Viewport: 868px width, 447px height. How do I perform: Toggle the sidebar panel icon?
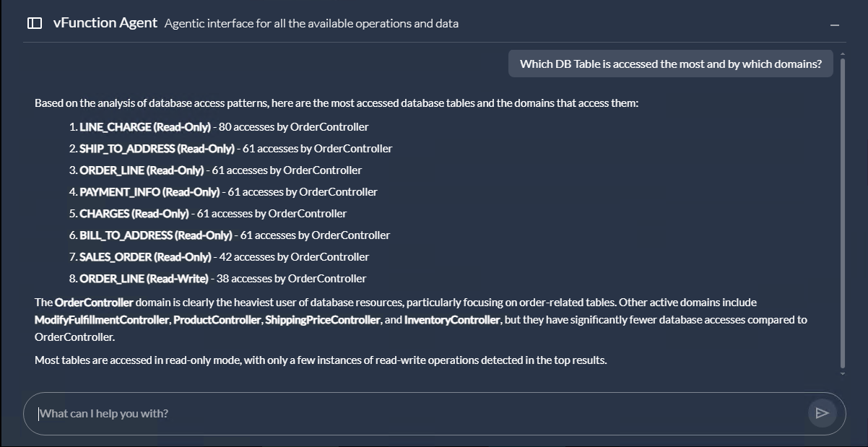point(34,23)
